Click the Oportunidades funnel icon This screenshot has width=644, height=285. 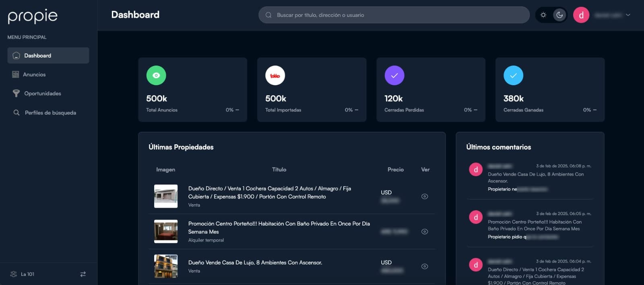pyautogui.click(x=16, y=93)
